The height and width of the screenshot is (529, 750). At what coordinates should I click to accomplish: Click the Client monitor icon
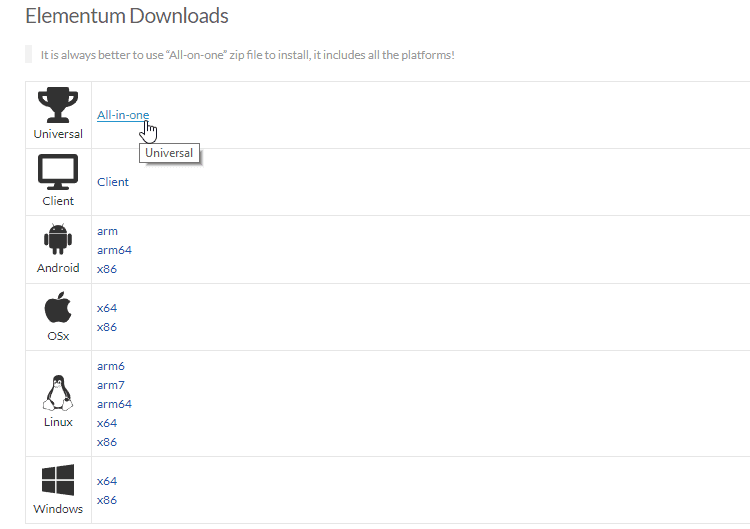[58, 172]
